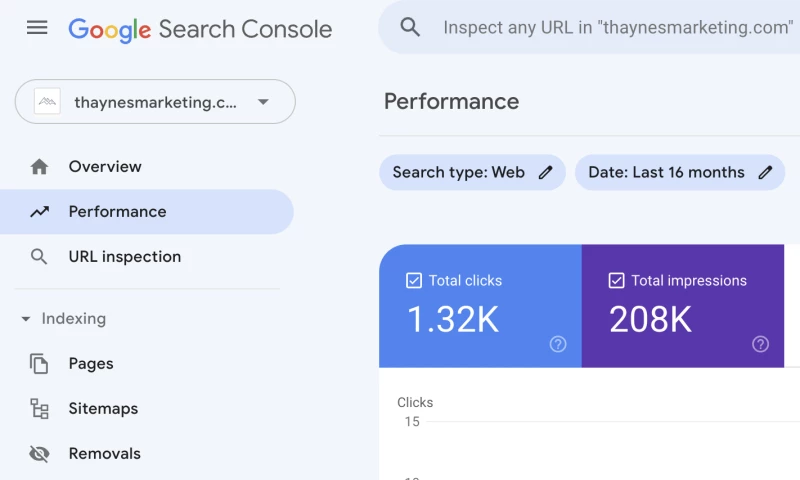Click the help icon on Total impressions card
Viewport: 800px width, 480px height.
760,344
